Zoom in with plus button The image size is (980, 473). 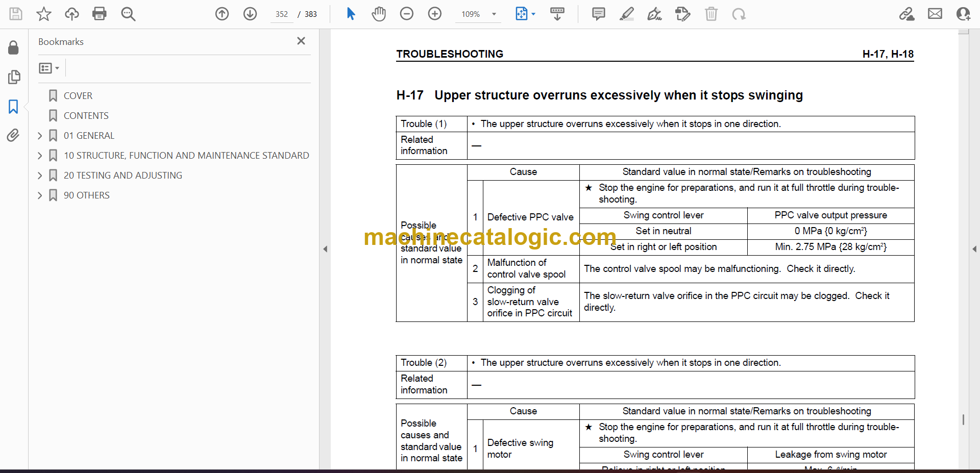(435, 14)
